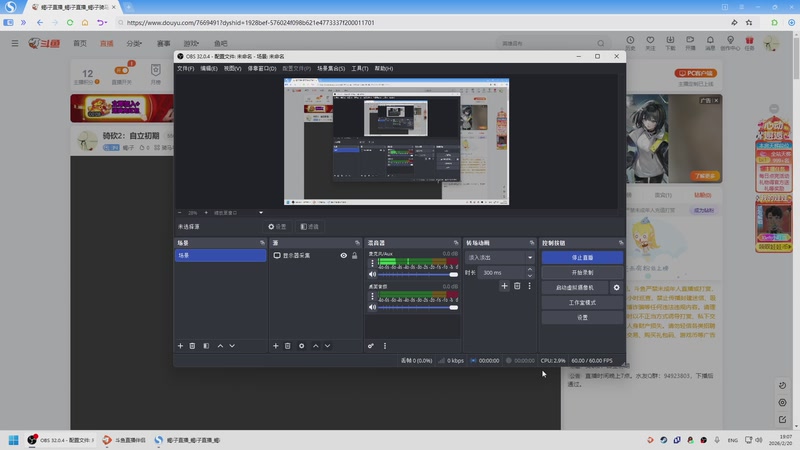
Task: Toggle lock on 显示器采集 source
Action: click(x=354, y=256)
